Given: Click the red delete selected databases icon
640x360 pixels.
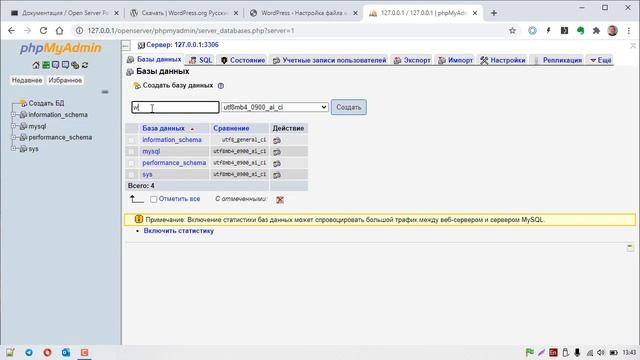Looking at the screenshot, I should pos(280,200).
